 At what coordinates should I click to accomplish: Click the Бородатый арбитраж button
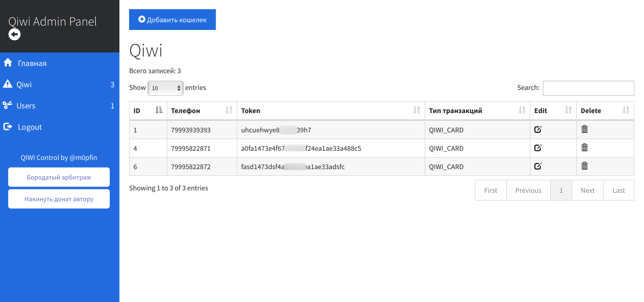pyautogui.click(x=59, y=177)
